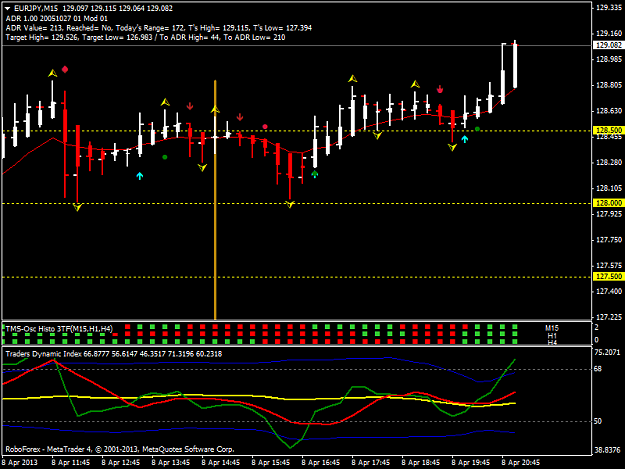Select the yellow down-fractal arrow below 19:45 red candle

coord(452,147)
